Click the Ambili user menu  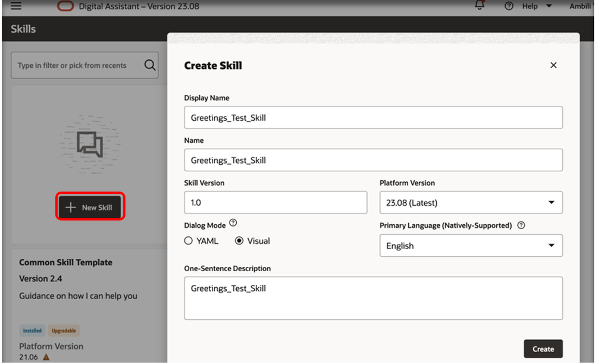click(580, 6)
